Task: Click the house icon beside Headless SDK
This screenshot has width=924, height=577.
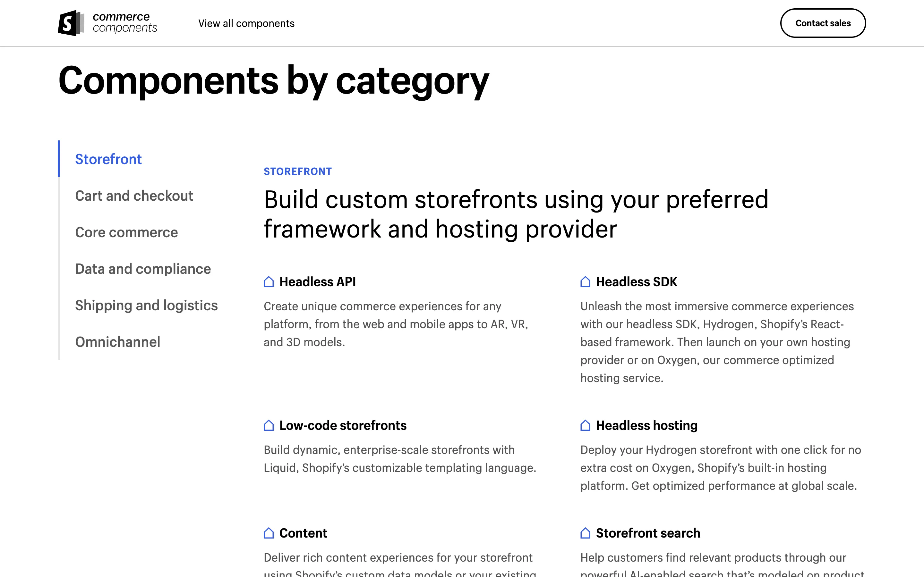Action: click(585, 282)
